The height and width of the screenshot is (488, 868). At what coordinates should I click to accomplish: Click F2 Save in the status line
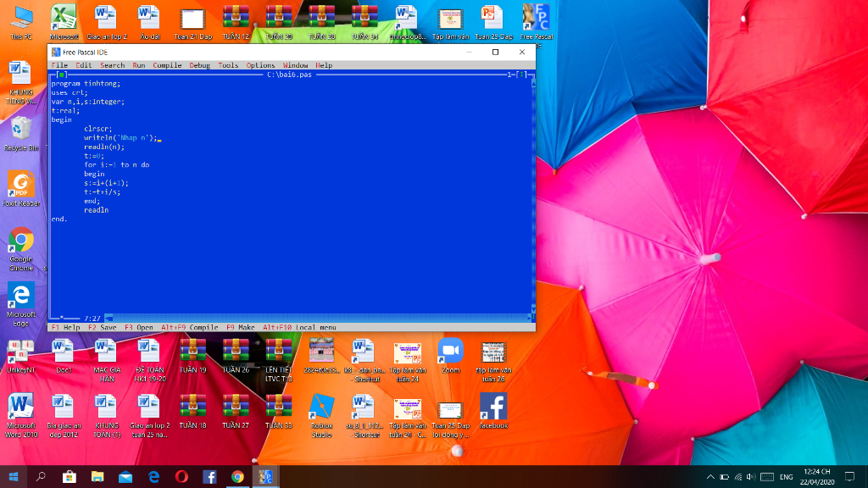point(103,328)
